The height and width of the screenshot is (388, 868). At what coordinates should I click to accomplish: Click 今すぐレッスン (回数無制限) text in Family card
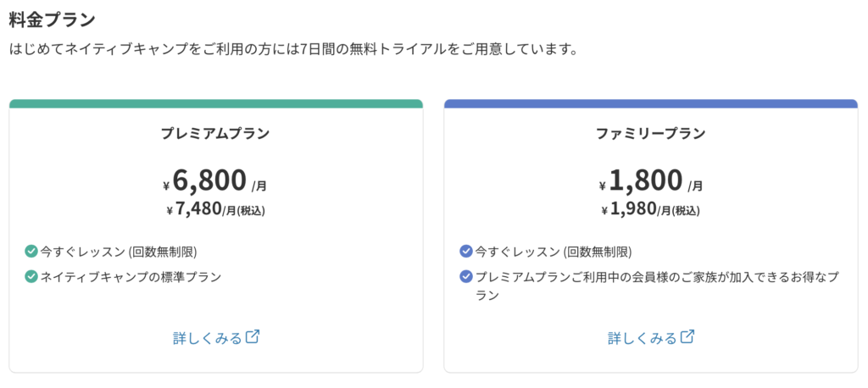[554, 251]
